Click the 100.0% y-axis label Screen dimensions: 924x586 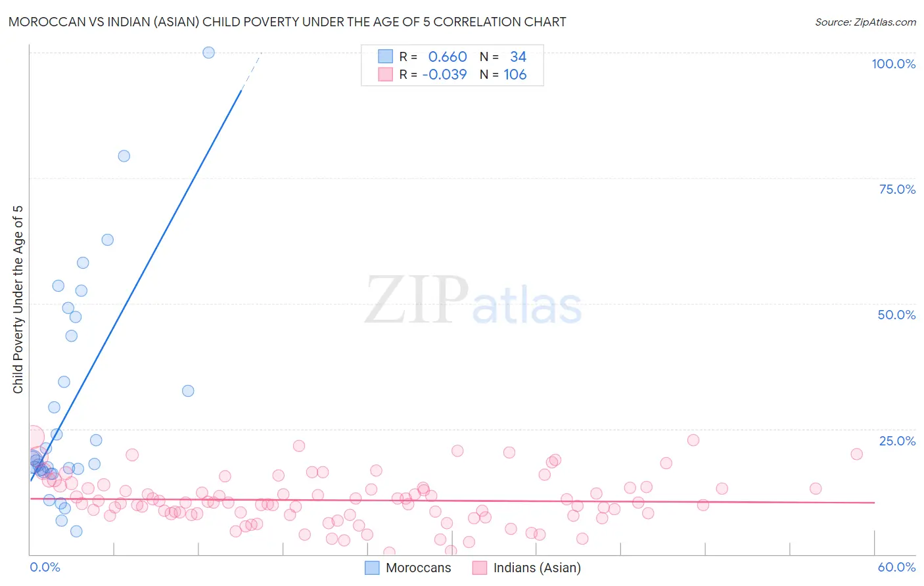[893, 64]
